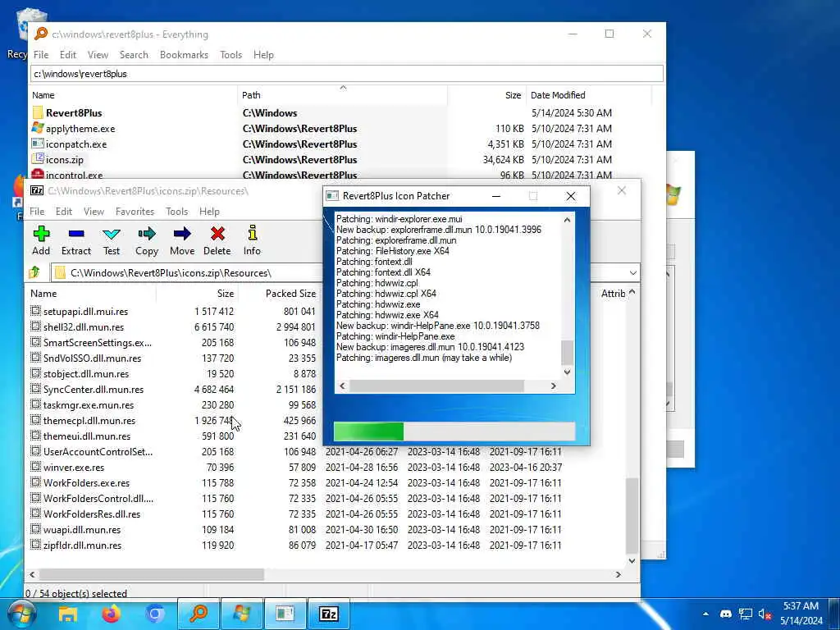Go up one folder level in 7-Zip
This screenshot has width=840, height=630.
pos(35,272)
